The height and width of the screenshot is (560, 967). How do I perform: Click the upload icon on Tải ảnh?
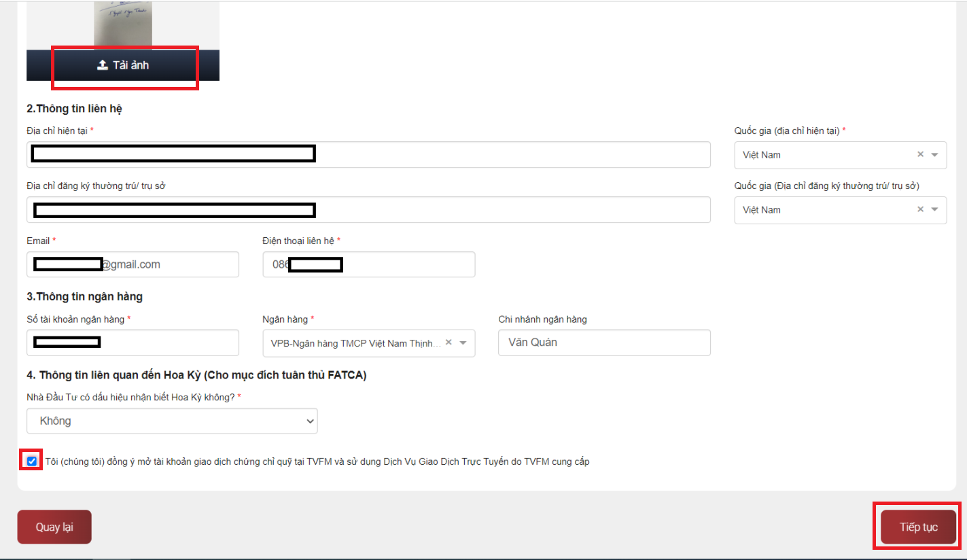point(103,65)
